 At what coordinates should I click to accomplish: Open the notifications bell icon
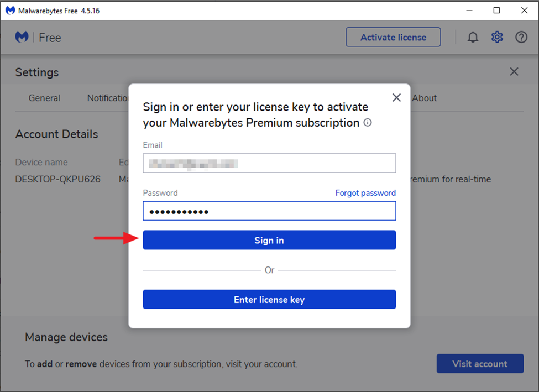click(473, 38)
